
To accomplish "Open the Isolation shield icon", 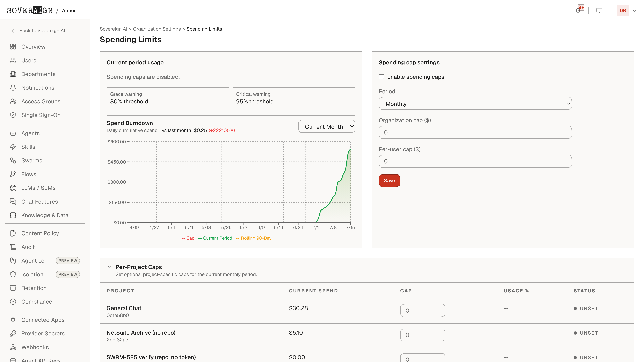I will (x=13, y=274).
